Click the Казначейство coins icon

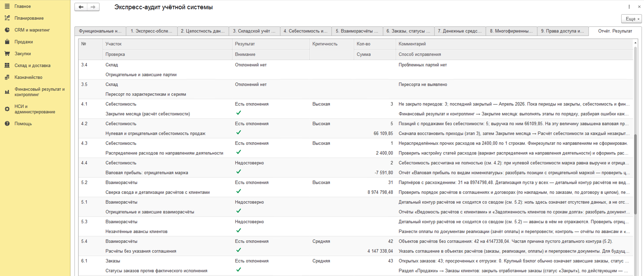coord(7,77)
